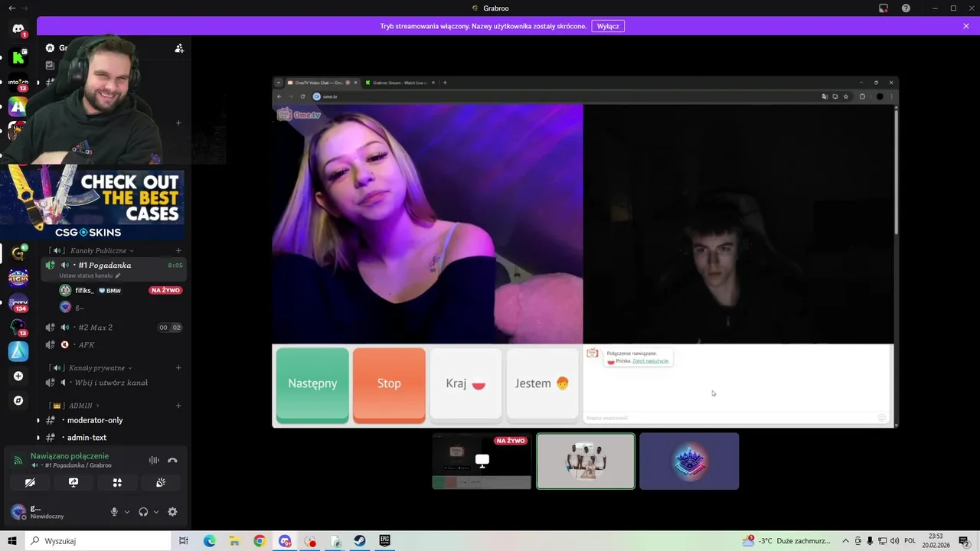Open the moderator-only text channel
The height and width of the screenshot is (551, 980).
point(113,420)
